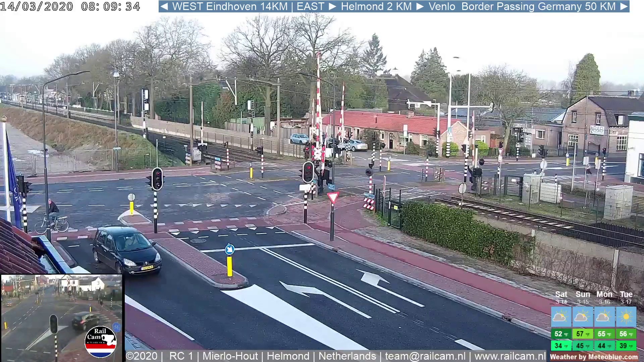Click Sunday's partly cloudy weather icon

[582, 317]
